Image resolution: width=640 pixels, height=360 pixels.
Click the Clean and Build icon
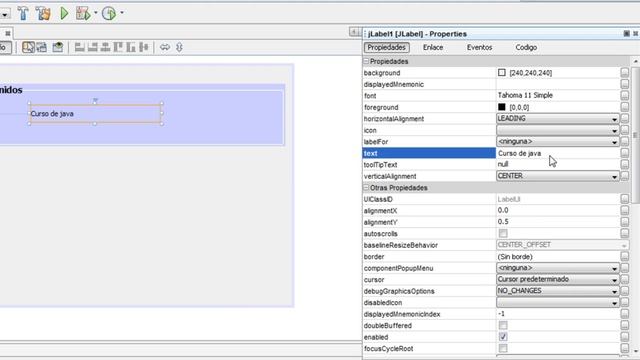42,13
